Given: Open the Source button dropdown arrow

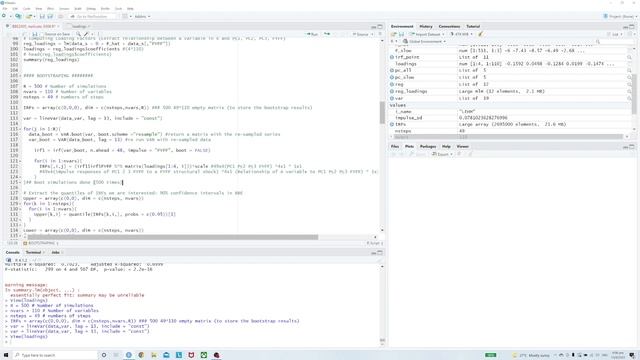Looking at the screenshot, I should pyautogui.click(x=372, y=34).
